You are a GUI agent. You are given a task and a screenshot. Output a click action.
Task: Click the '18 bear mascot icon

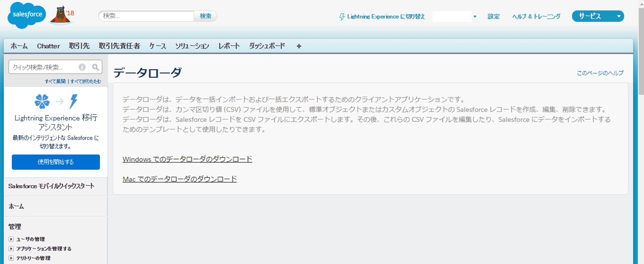point(61,15)
